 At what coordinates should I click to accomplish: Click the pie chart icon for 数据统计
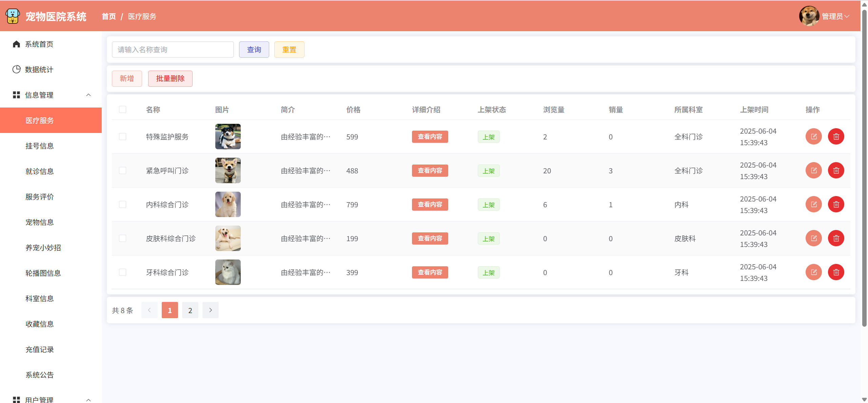[16, 70]
